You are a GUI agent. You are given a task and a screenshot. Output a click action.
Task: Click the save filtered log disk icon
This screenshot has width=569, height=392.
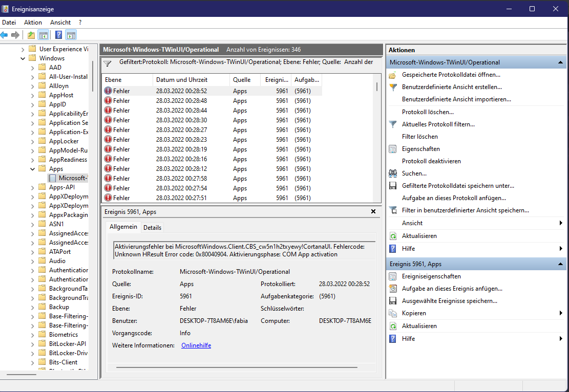pyautogui.click(x=393, y=186)
